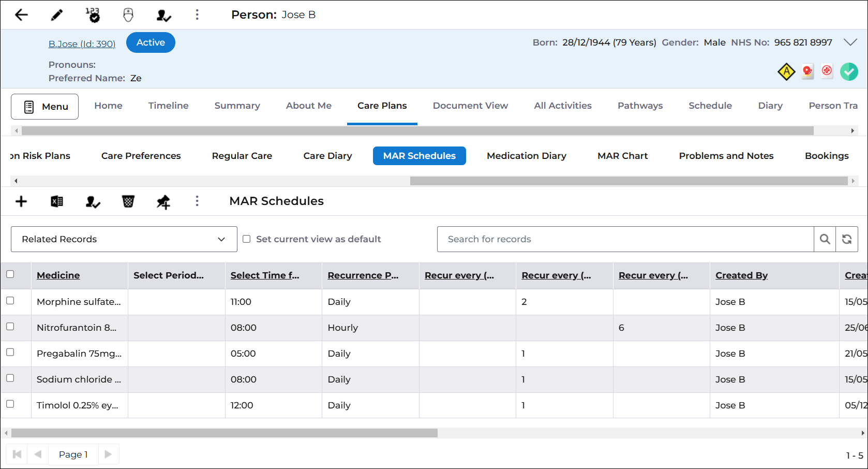Select the Care Preferences sub-tab
This screenshot has width=868, height=469.
(141, 156)
